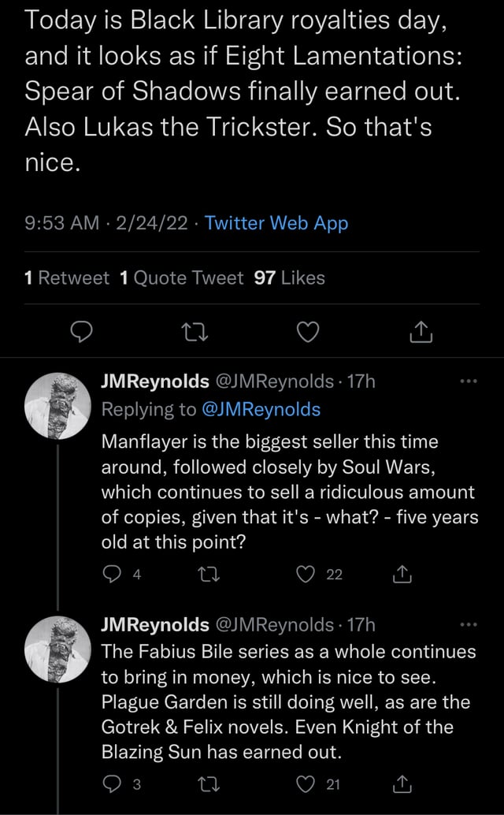Open the 1 Quote Tweet list

[x=181, y=277]
